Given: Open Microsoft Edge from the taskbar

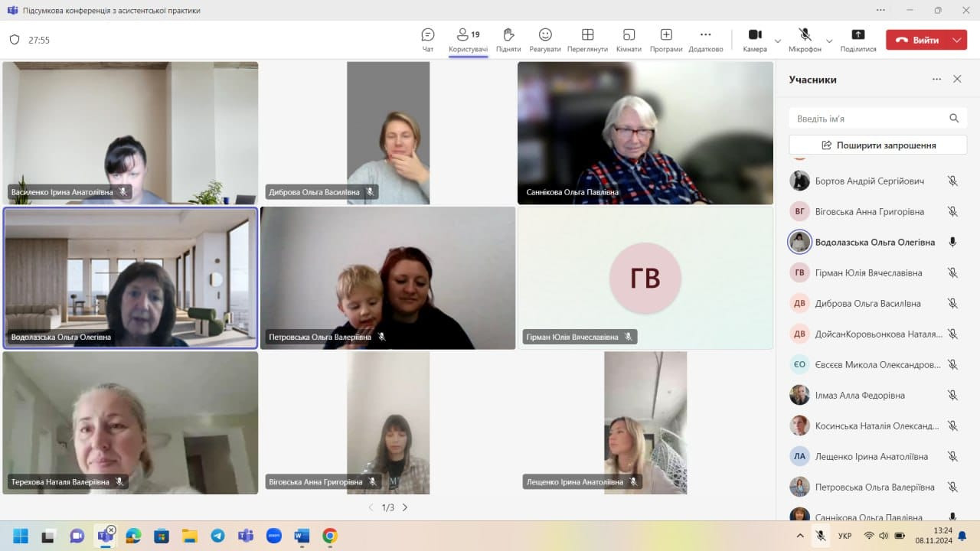Looking at the screenshot, I should point(133,536).
